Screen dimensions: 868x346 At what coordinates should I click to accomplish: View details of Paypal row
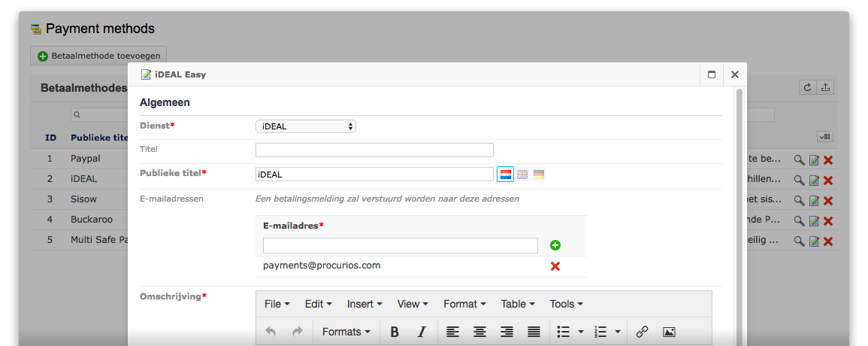click(x=799, y=160)
